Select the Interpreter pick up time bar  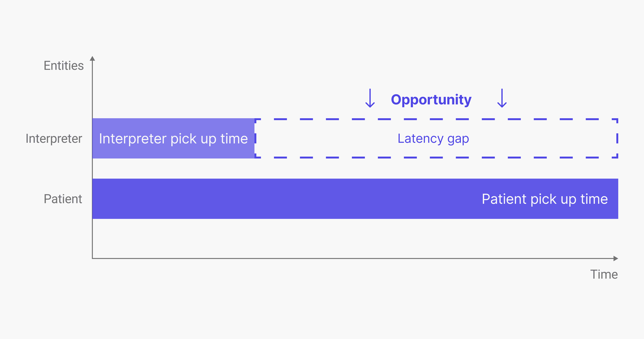click(x=174, y=138)
